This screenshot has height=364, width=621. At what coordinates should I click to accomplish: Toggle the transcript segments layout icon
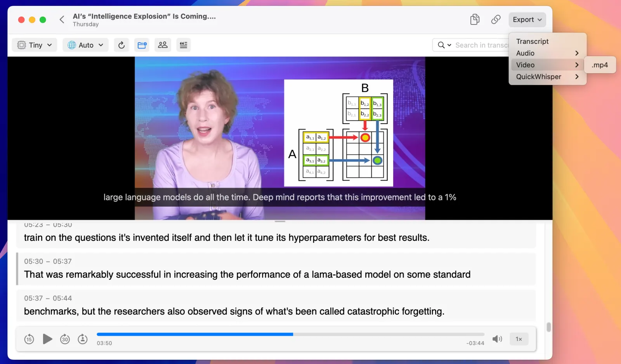(184, 45)
